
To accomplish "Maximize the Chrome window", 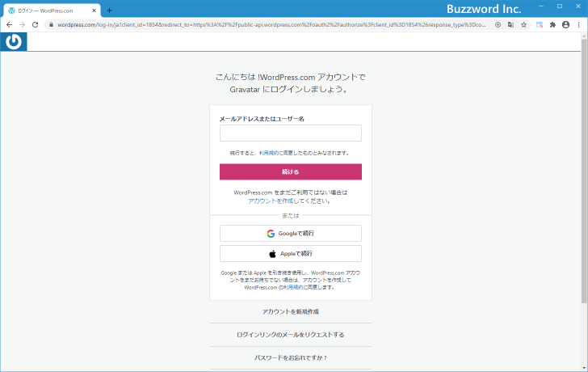I will click(560, 6).
